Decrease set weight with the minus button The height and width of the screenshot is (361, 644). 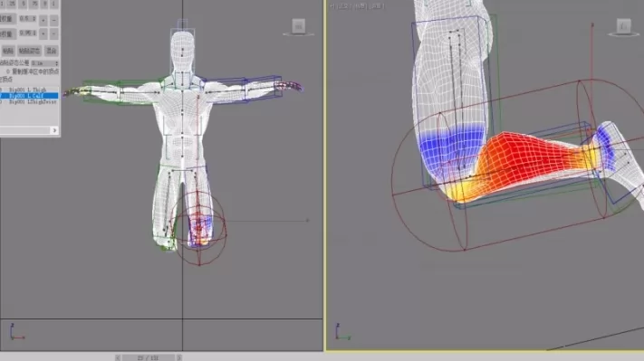point(53,20)
